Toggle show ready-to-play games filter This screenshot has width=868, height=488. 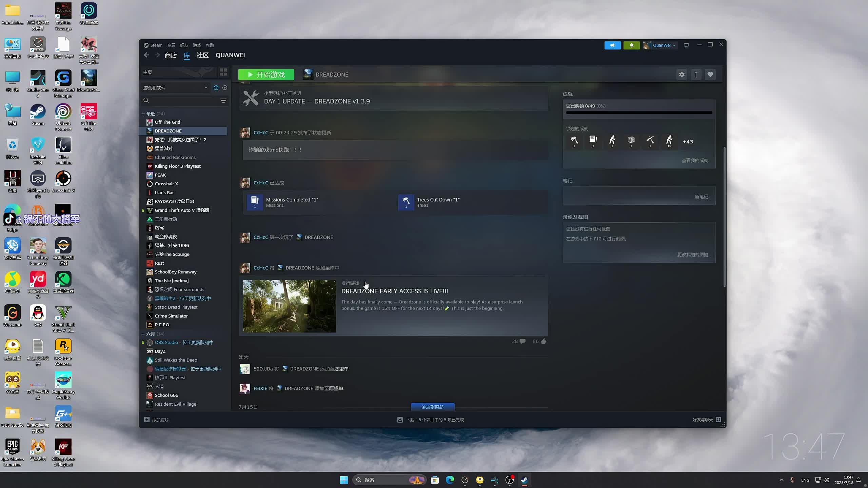224,88
